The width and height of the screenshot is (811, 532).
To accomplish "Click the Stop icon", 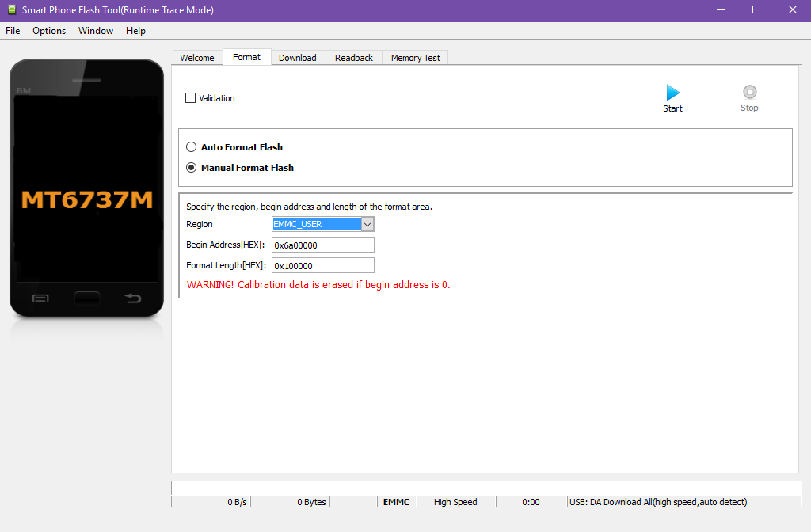I will pos(749,93).
